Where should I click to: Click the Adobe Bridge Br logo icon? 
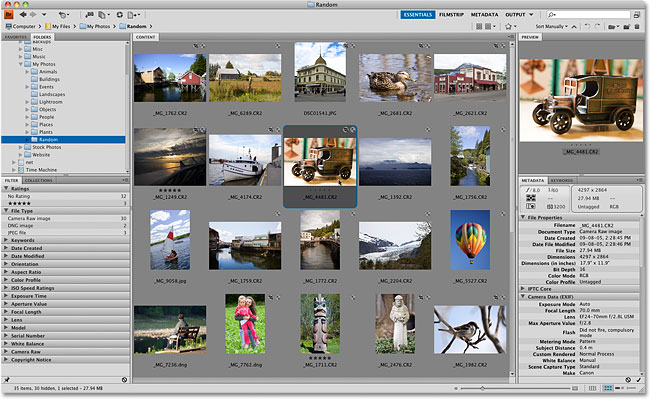9,15
